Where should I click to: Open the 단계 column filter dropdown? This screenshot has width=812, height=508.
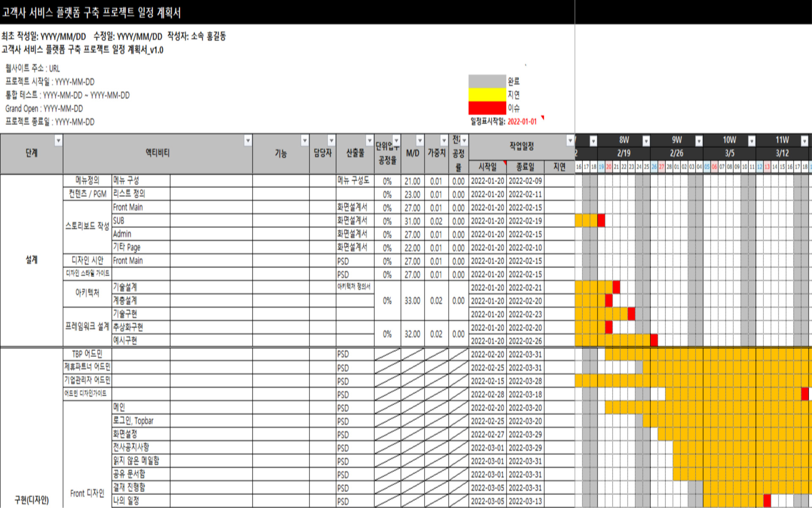pos(58,141)
